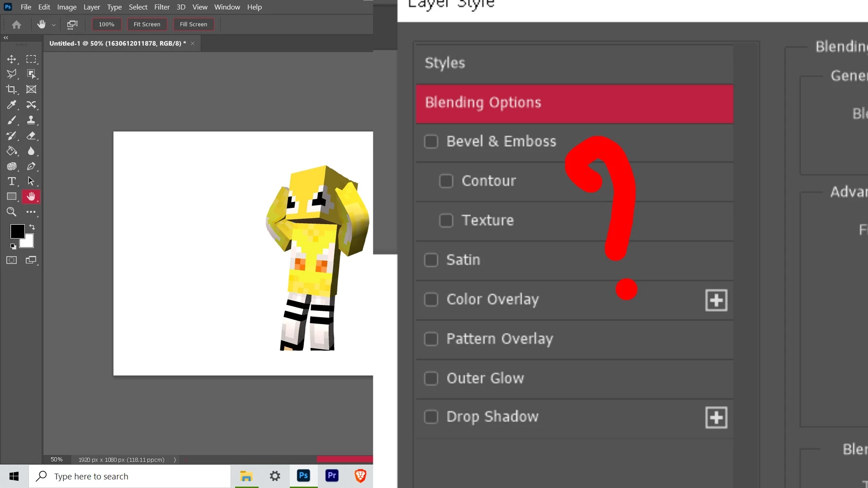Add another Drop Shadow with plus button
Image resolution: width=868 pixels, height=488 pixels.
click(716, 418)
